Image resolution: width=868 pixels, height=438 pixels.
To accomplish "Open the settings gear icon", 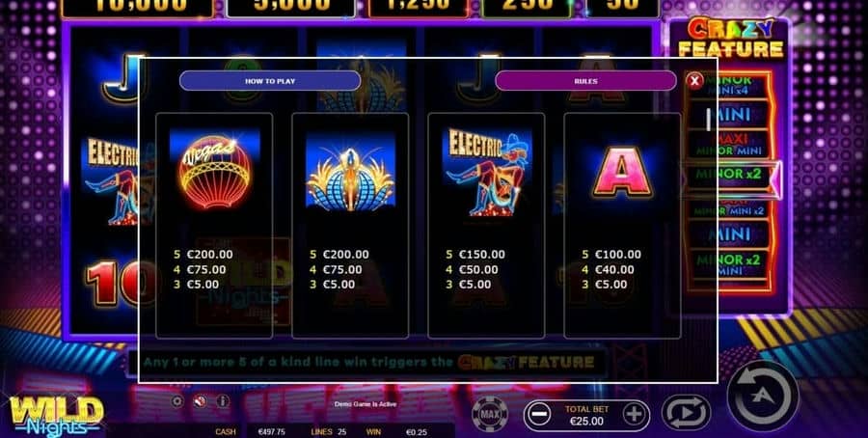I will click(177, 401).
